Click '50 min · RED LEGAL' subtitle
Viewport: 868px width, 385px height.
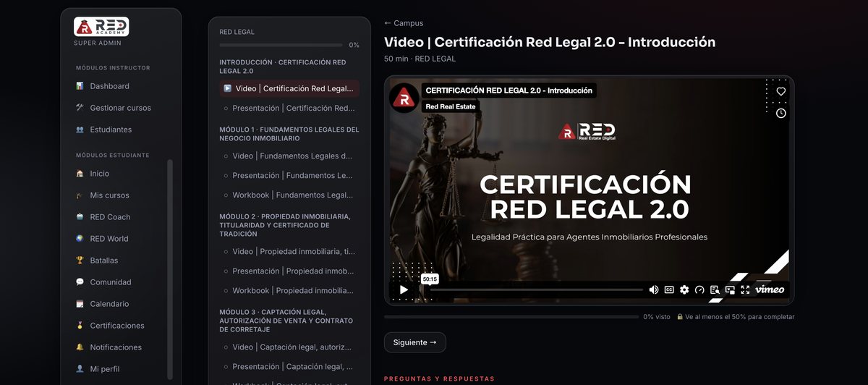[x=420, y=59]
